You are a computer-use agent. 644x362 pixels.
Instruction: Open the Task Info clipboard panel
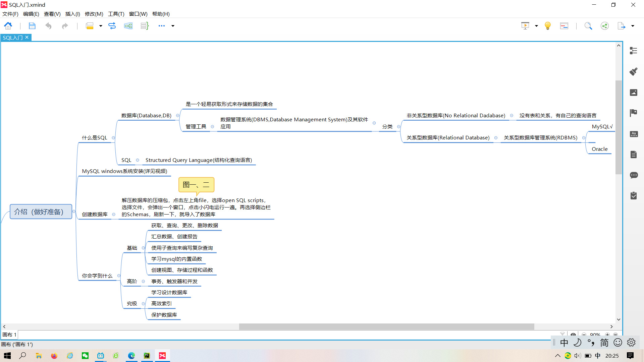pos(633,196)
